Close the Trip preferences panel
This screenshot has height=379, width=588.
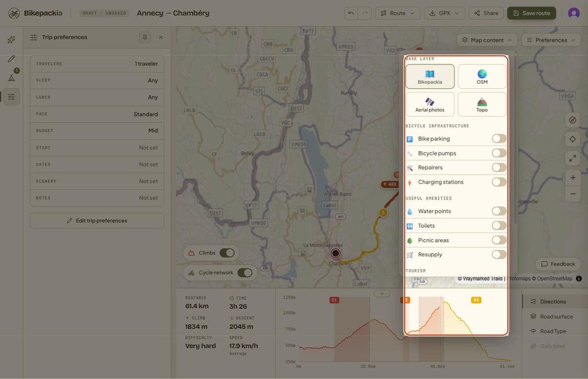click(161, 37)
